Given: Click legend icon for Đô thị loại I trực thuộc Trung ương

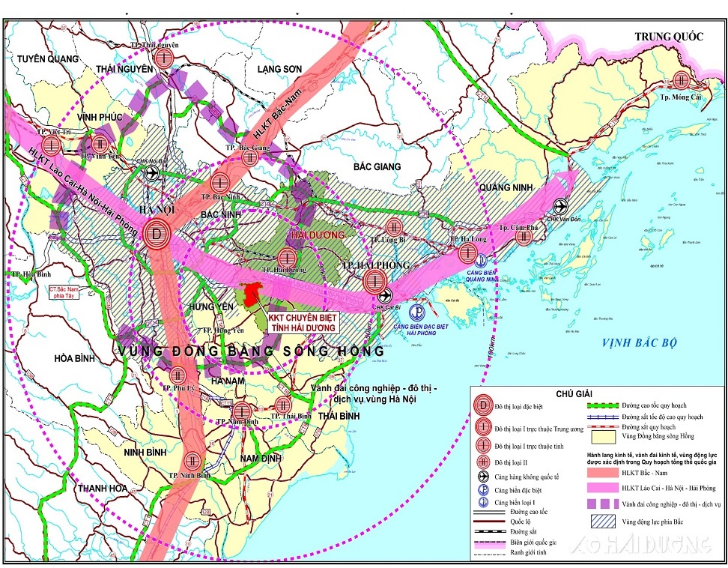Looking at the screenshot, I should (483, 426).
